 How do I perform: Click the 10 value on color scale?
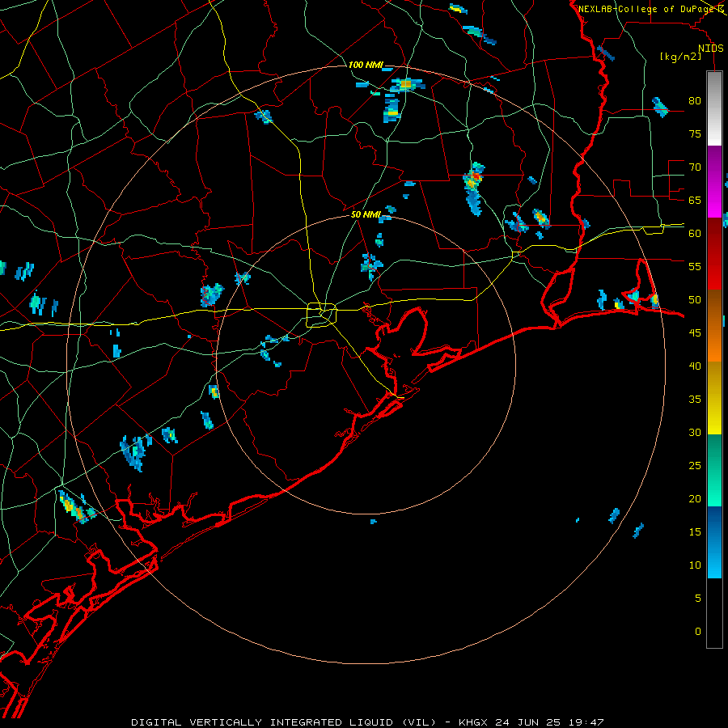[x=695, y=565]
